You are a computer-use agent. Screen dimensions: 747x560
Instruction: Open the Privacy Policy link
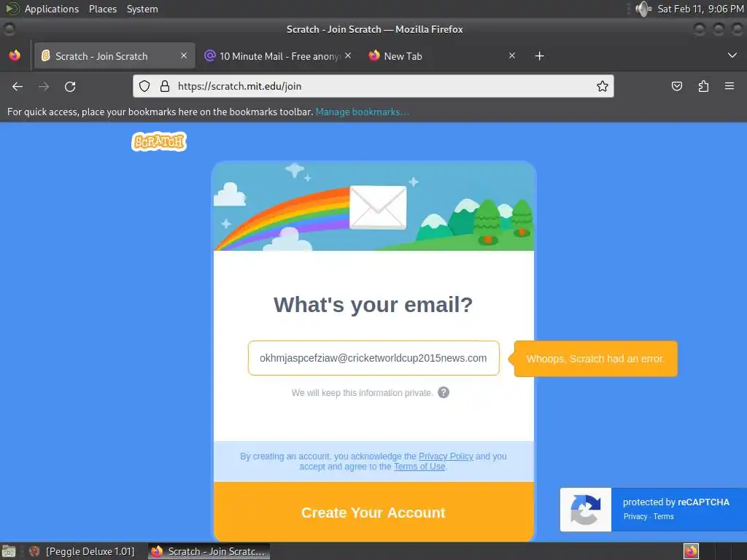(446, 456)
